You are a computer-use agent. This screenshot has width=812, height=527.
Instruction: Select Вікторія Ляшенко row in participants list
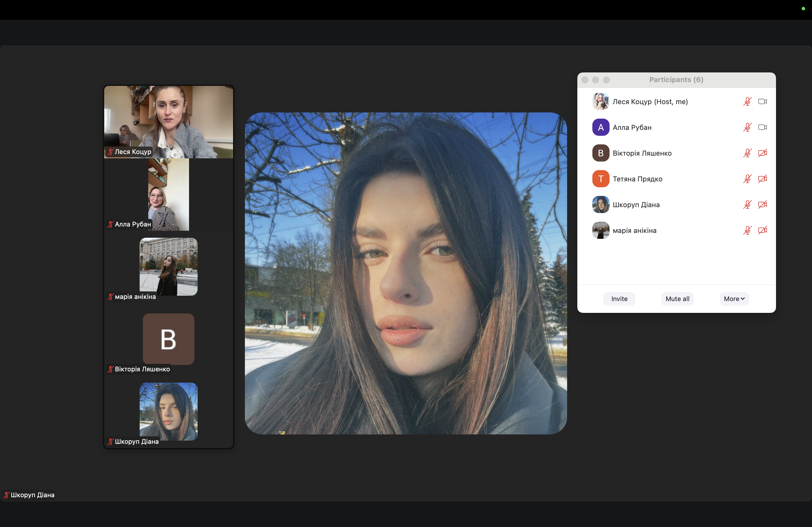[x=676, y=153]
